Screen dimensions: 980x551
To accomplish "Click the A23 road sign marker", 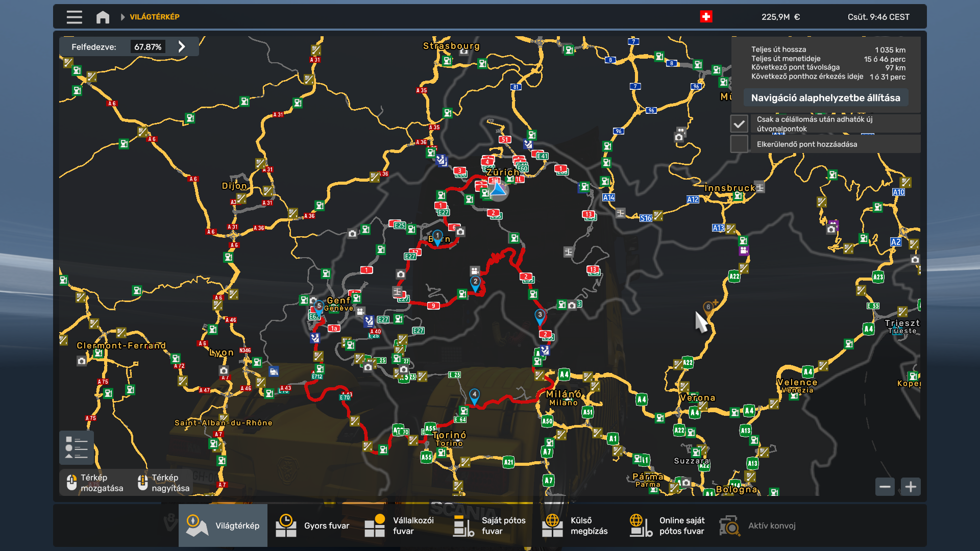I will [878, 277].
